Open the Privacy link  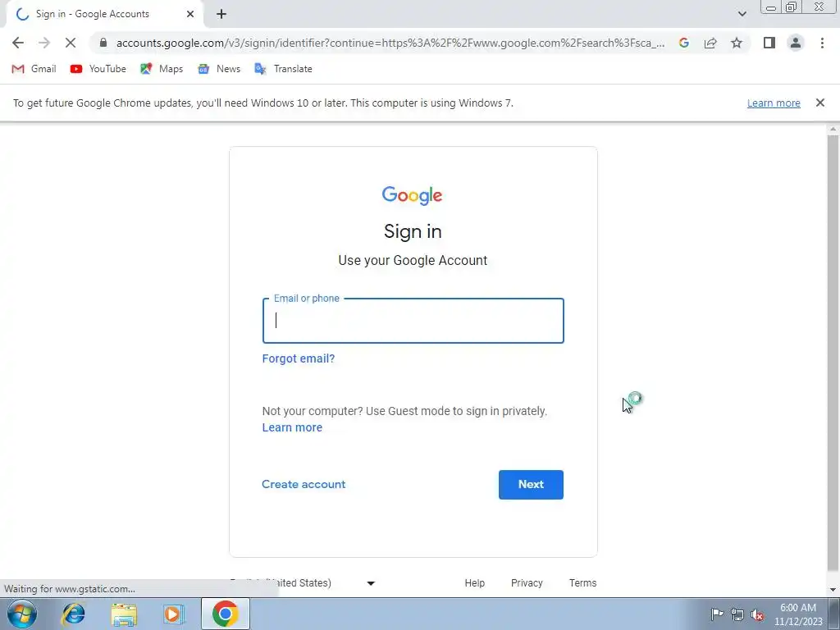[x=527, y=583]
